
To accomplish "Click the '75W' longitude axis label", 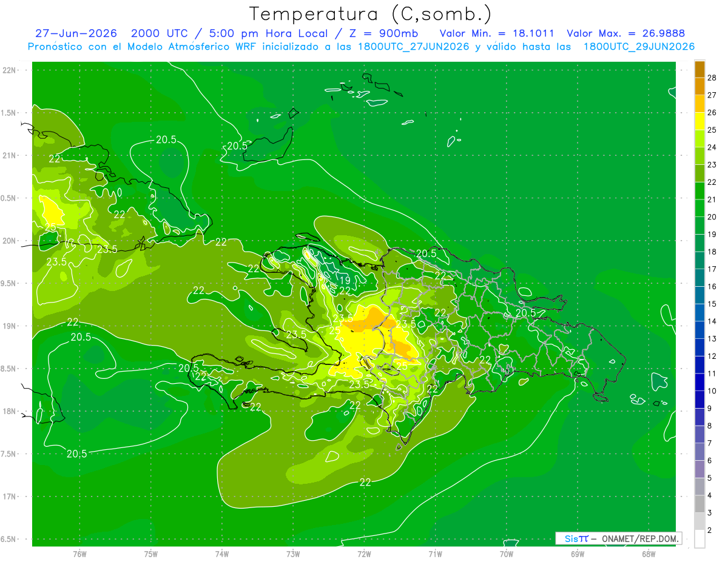I will 151,554.
